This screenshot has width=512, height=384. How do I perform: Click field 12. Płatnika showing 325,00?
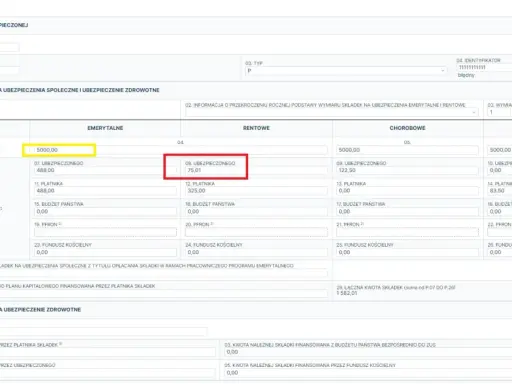[x=256, y=191]
